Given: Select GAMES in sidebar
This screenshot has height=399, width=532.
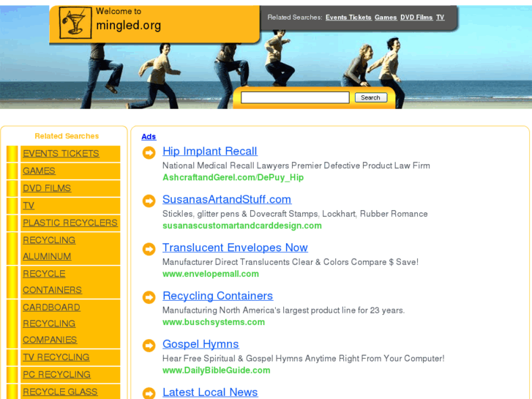Looking at the screenshot, I should point(39,171).
